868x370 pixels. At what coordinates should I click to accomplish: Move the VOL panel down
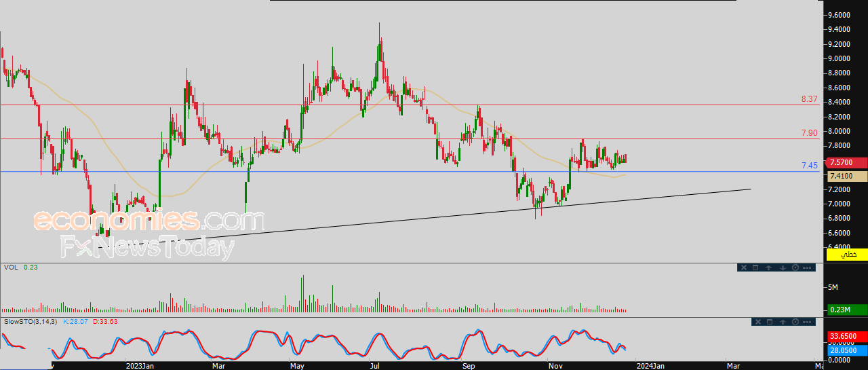coord(783,267)
